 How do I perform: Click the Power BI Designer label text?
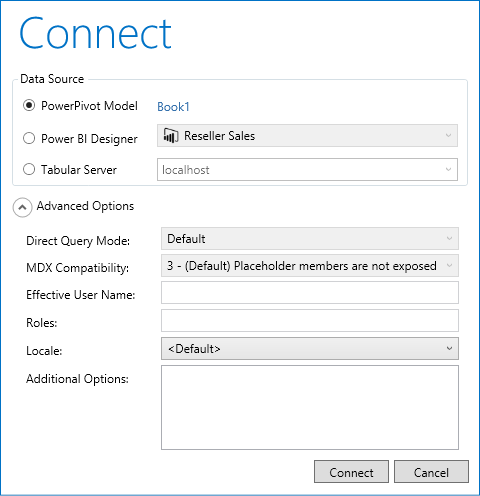coord(89,139)
